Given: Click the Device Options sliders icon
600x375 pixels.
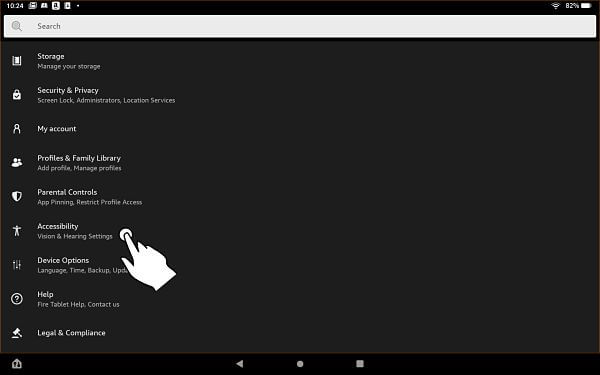Looking at the screenshot, I should click(x=17, y=264).
